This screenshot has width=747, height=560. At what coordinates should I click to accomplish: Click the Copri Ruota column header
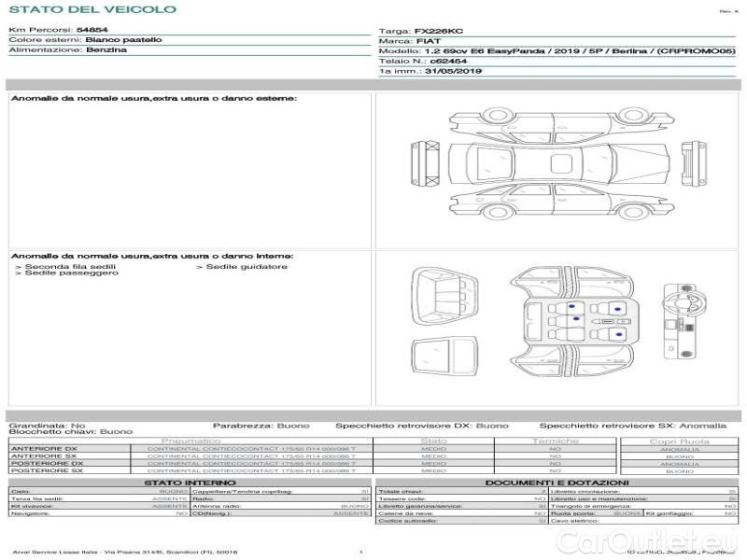[678, 441]
